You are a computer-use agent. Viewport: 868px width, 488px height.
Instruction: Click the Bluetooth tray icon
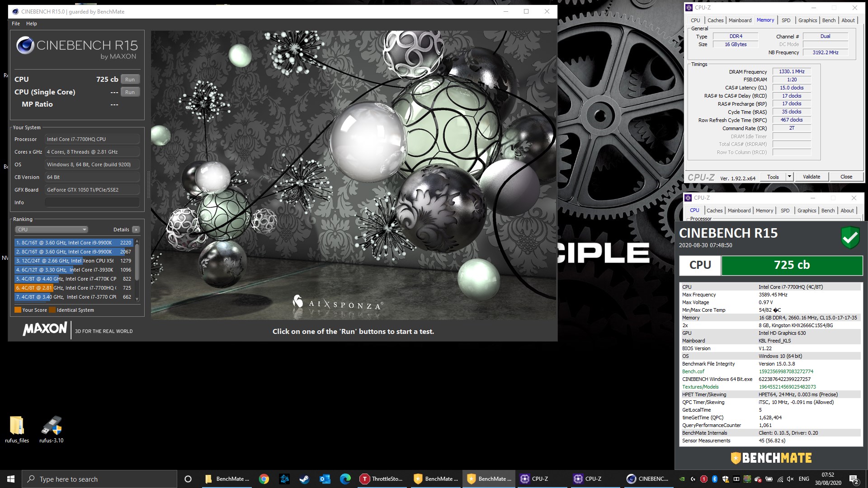click(x=715, y=479)
